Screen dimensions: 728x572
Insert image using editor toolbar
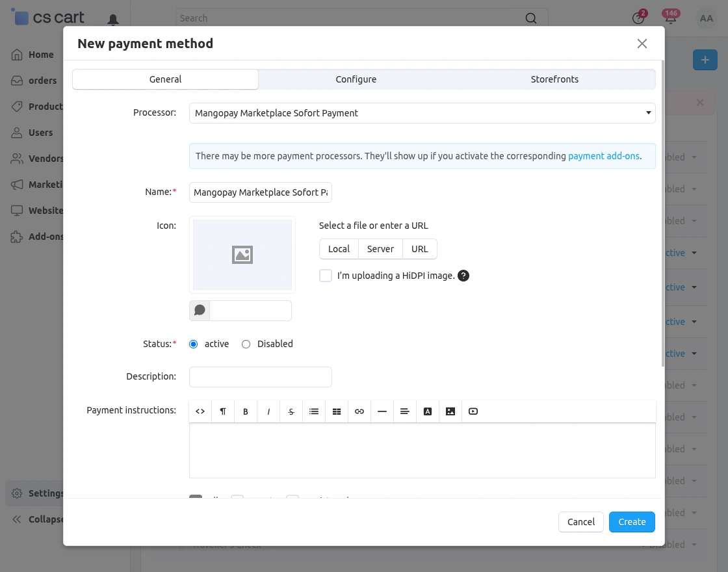click(450, 411)
